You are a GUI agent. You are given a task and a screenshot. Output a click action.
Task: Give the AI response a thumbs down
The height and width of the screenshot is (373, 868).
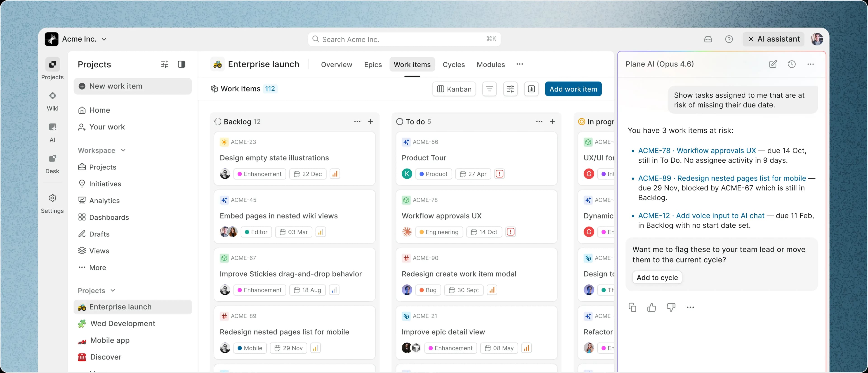[671, 307]
